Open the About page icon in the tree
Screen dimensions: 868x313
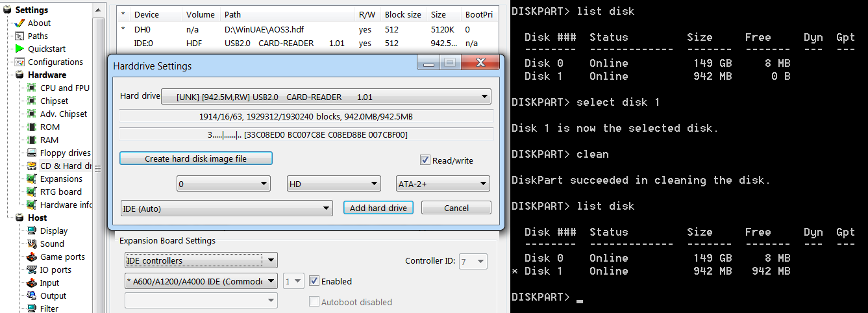19,23
